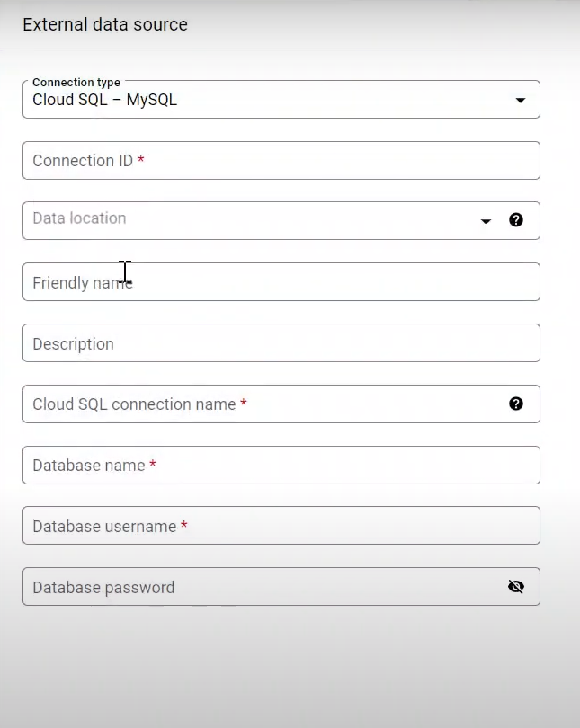
Task: Click the Data location field
Action: [225, 220]
